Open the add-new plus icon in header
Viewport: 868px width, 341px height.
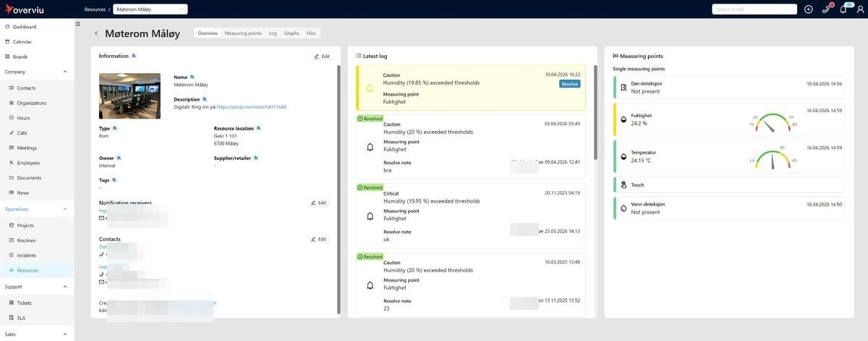(808, 9)
